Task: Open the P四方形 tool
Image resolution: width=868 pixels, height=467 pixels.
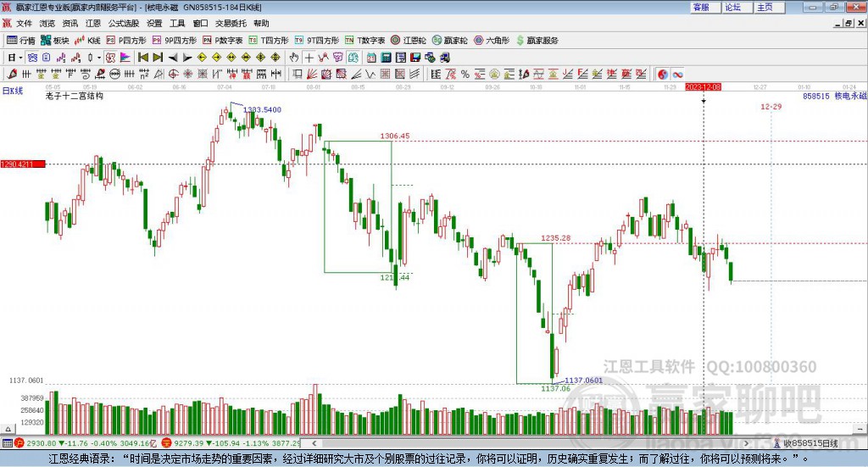Action: pos(126,41)
